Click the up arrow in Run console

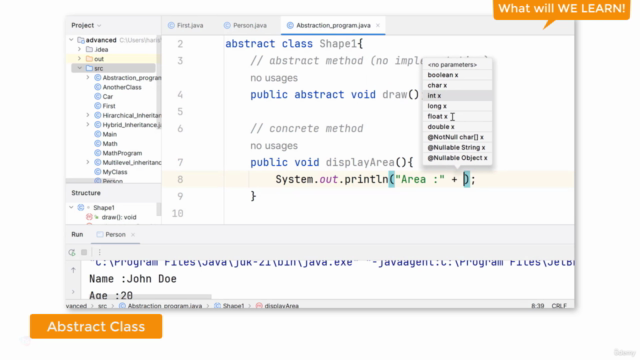pyautogui.click(x=73, y=270)
